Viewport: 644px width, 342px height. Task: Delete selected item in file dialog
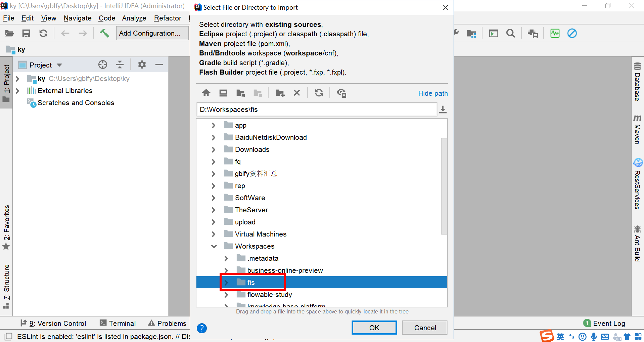click(x=297, y=93)
